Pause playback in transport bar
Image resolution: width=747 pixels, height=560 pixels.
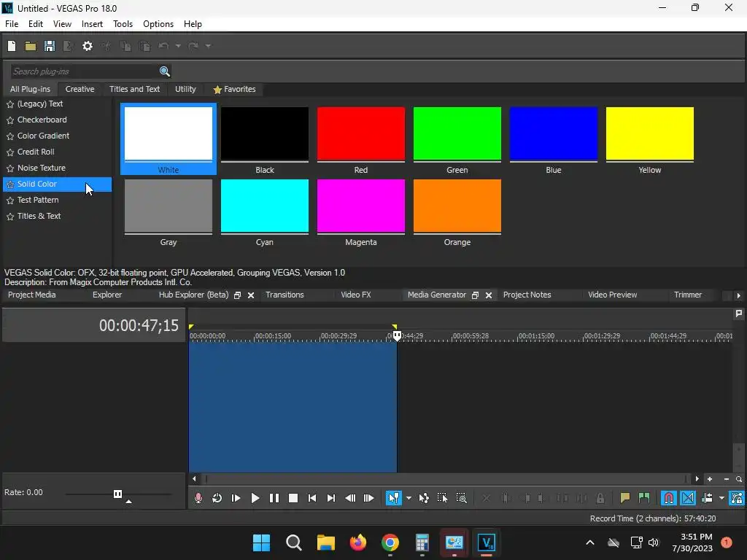(274, 498)
